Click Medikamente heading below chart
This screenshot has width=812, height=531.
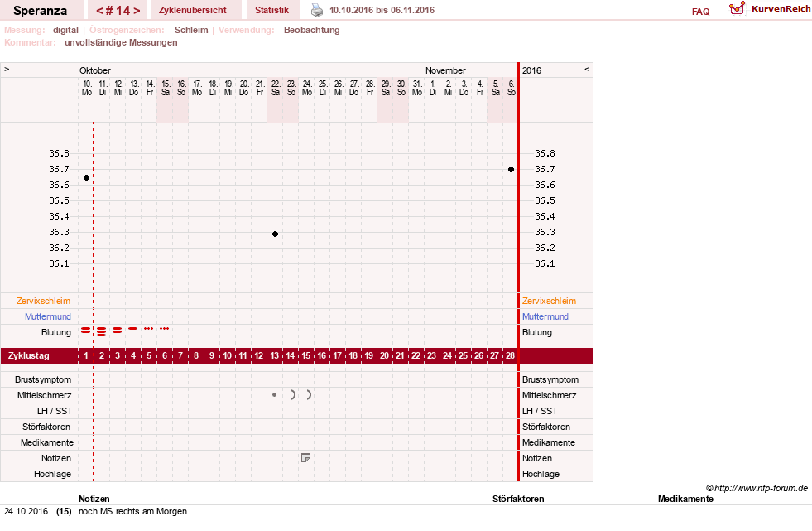[x=685, y=499]
